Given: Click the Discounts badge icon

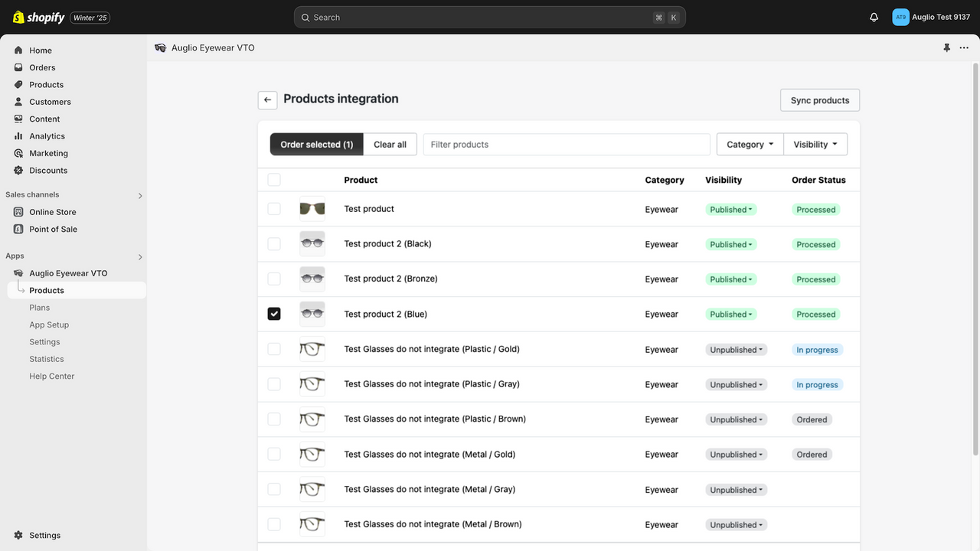Looking at the screenshot, I should click(18, 171).
